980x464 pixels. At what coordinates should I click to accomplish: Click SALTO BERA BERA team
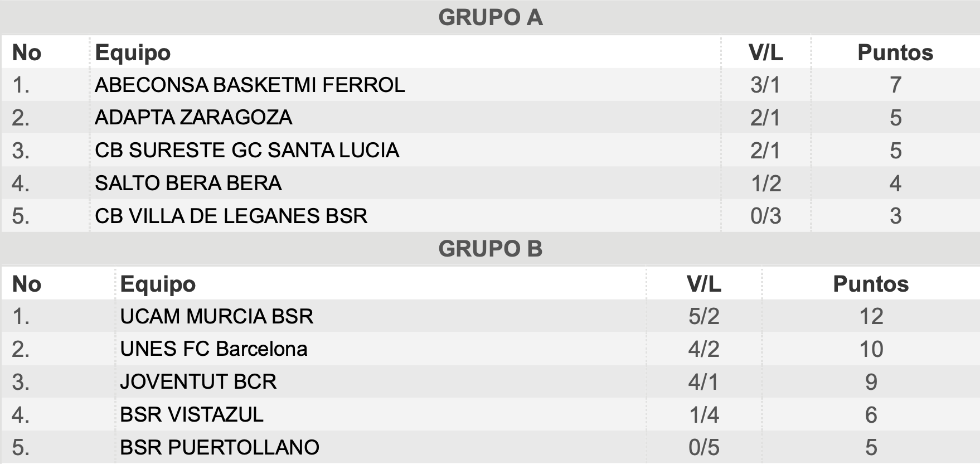pyautogui.click(x=188, y=183)
